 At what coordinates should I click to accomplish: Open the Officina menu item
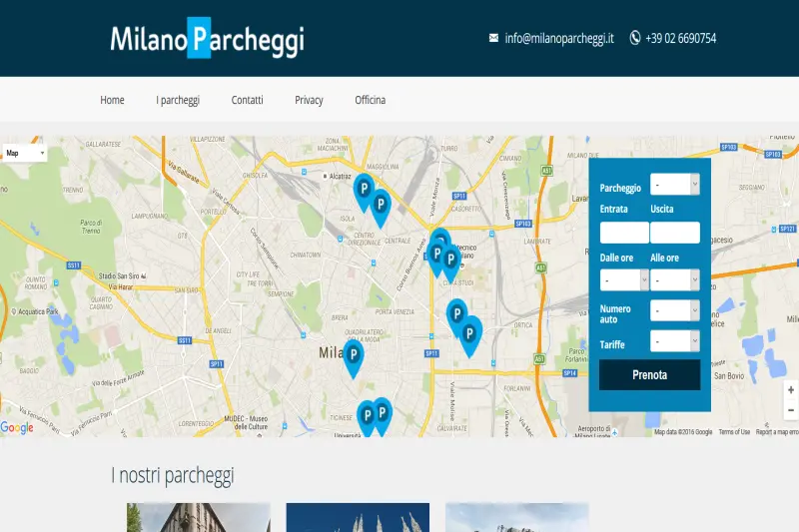370,100
